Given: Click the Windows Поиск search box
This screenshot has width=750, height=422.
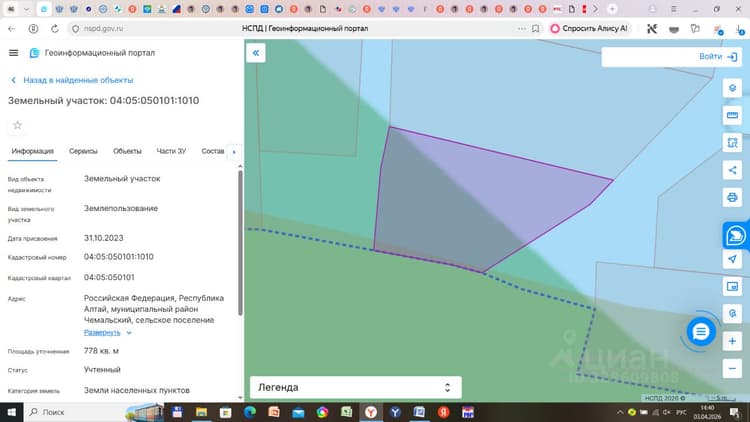Looking at the screenshot, I should coord(74,412).
